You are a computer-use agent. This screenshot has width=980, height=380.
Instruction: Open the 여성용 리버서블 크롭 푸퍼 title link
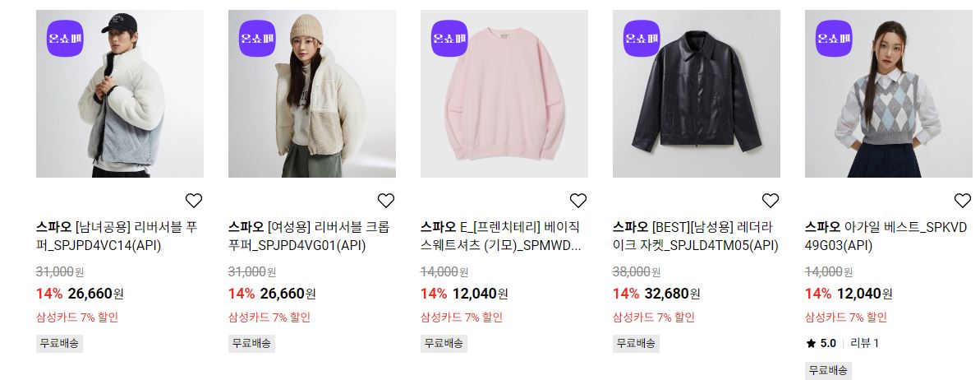(x=309, y=237)
